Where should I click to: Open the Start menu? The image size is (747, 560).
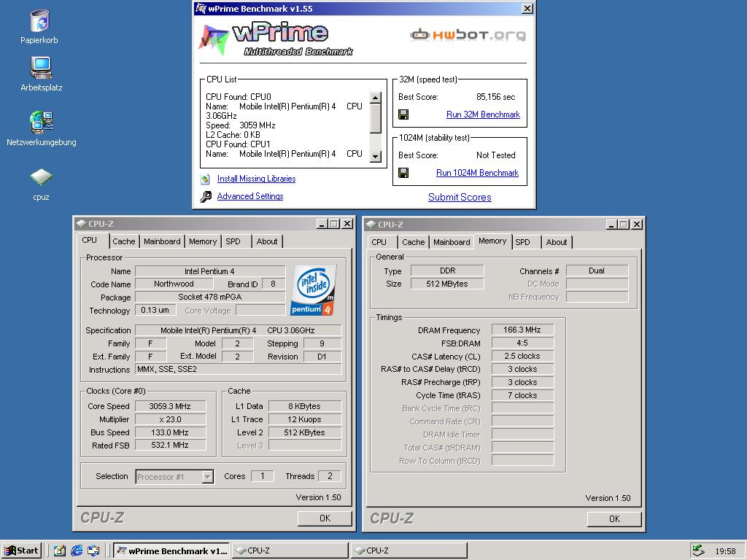point(21,551)
